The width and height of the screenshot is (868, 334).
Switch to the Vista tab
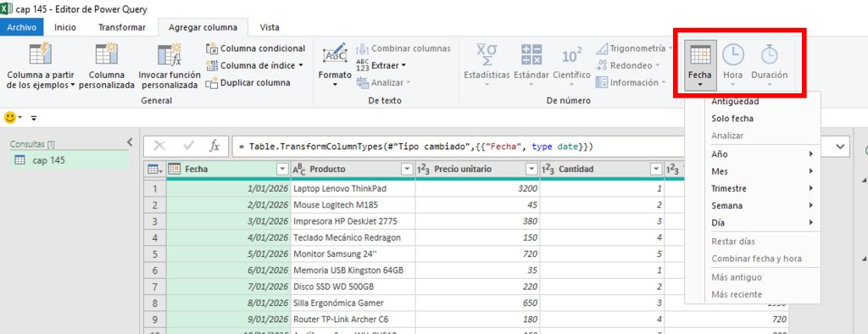tap(270, 27)
